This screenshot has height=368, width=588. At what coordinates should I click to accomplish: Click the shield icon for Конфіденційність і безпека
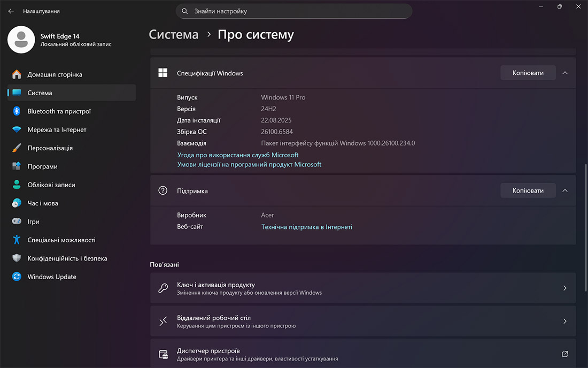click(x=17, y=258)
